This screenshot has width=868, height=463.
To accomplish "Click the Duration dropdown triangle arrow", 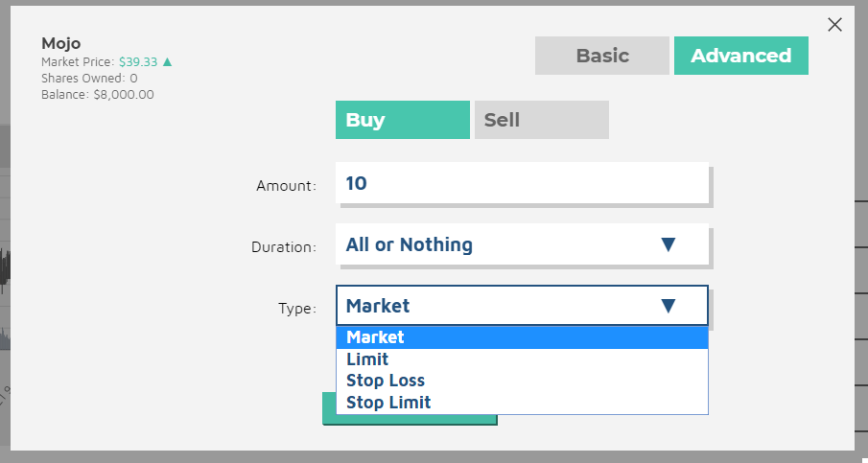I will (x=669, y=244).
